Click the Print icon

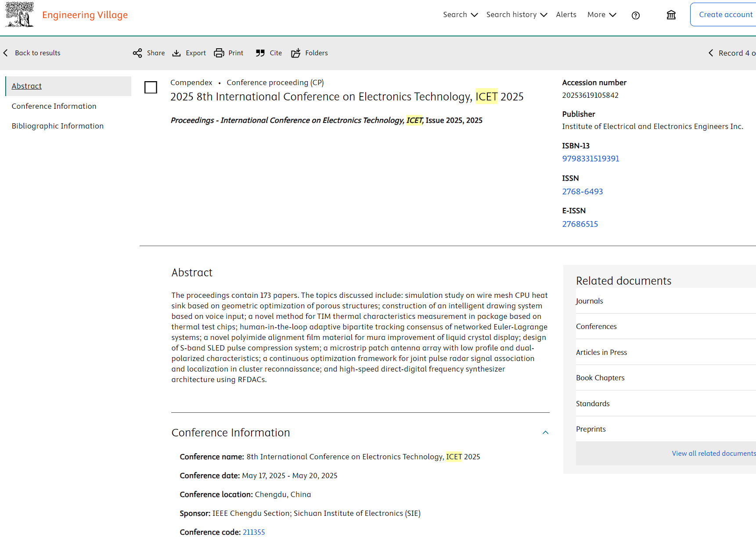[x=219, y=53]
